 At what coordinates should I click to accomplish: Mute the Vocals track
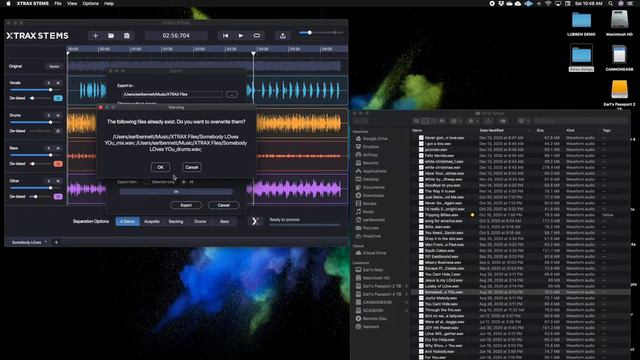58,83
